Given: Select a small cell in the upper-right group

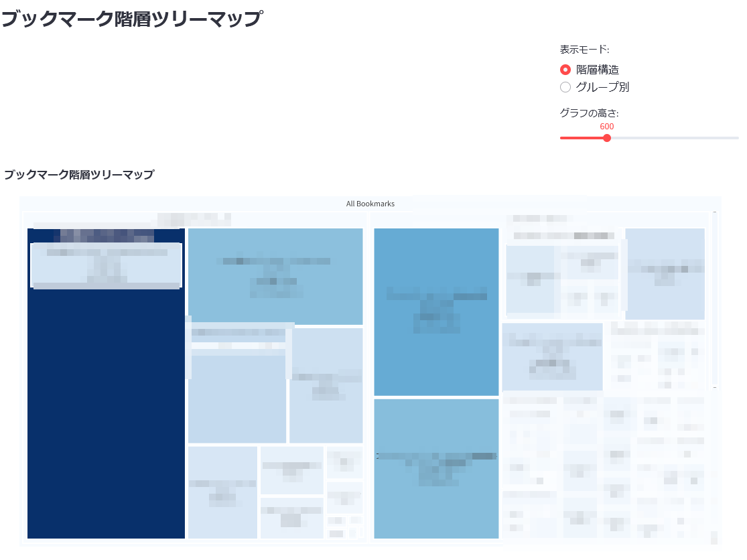Looking at the screenshot, I should tap(664, 275).
